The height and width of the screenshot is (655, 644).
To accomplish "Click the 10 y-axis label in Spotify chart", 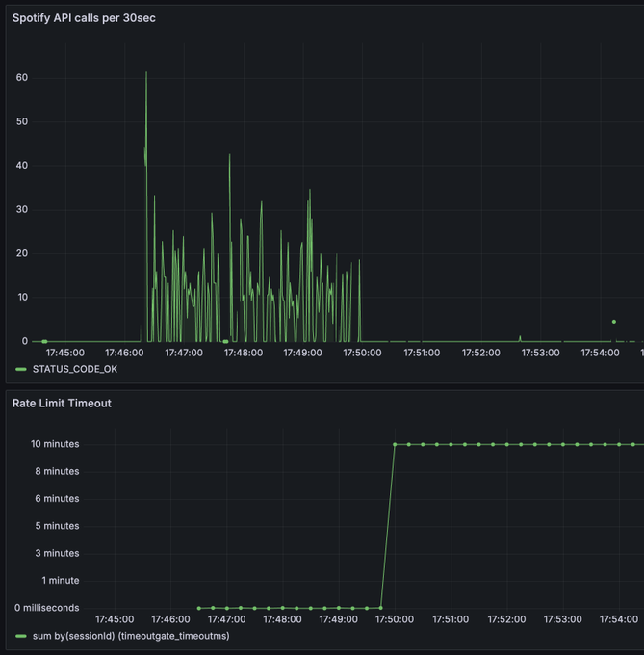I will (x=22, y=297).
